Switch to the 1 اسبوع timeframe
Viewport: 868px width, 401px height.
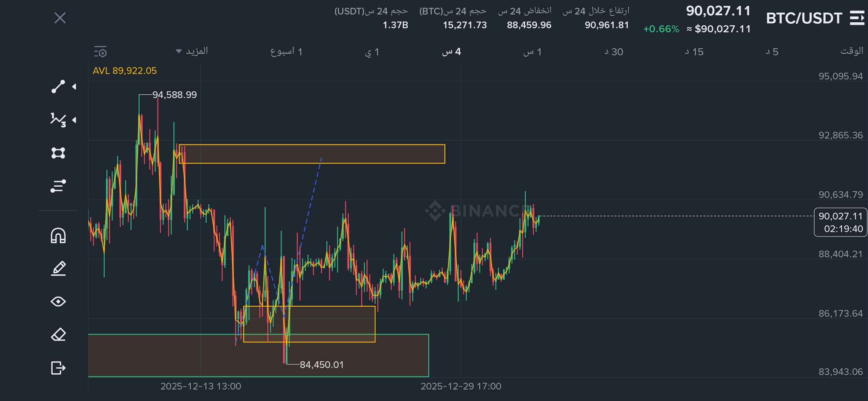click(x=286, y=52)
